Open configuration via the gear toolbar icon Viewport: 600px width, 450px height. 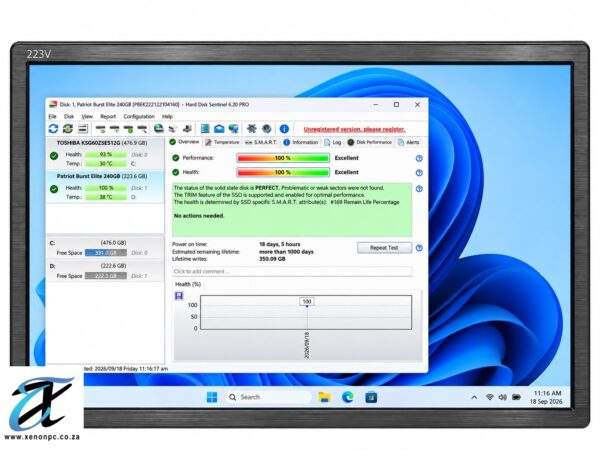pyautogui.click(x=251, y=129)
